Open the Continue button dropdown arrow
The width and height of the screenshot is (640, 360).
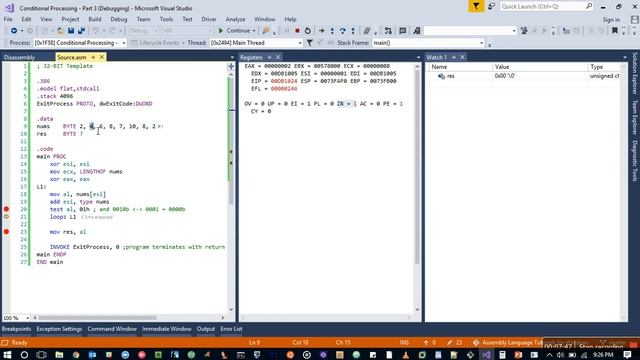(253, 31)
